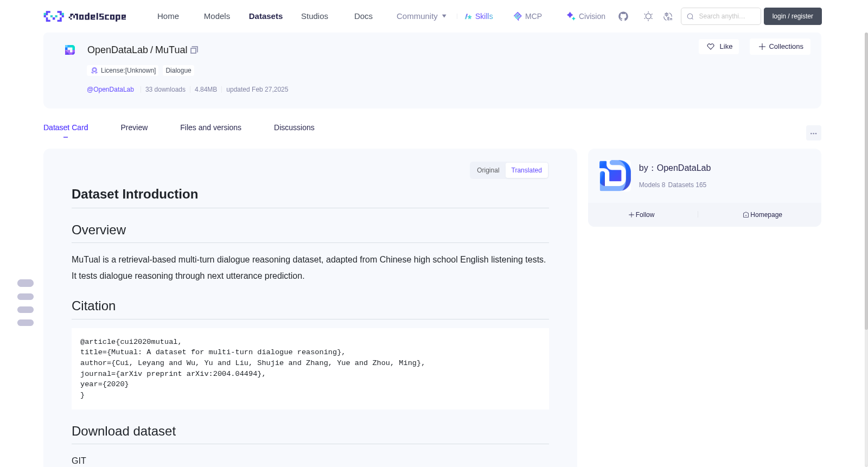Open the three-dots more options menu
868x467 pixels.
tap(813, 133)
